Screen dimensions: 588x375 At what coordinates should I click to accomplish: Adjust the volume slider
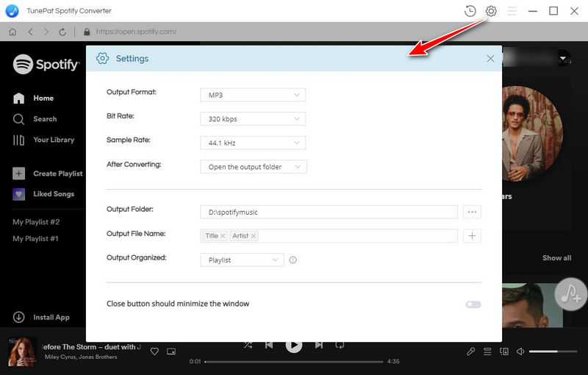click(x=553, y=351)
